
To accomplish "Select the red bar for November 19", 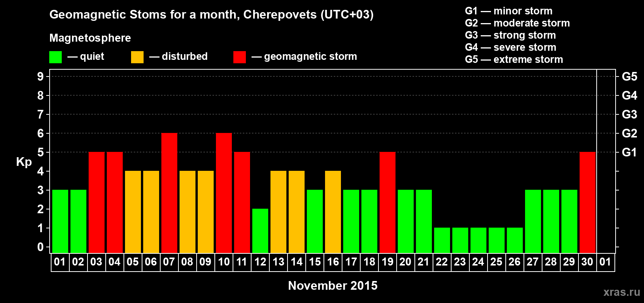I will coord(388,202).
